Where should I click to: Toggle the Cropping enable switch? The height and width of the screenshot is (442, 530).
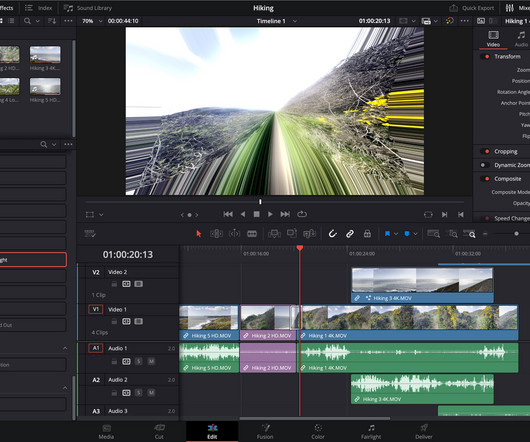pyautogui.click(x=485, y=151)
